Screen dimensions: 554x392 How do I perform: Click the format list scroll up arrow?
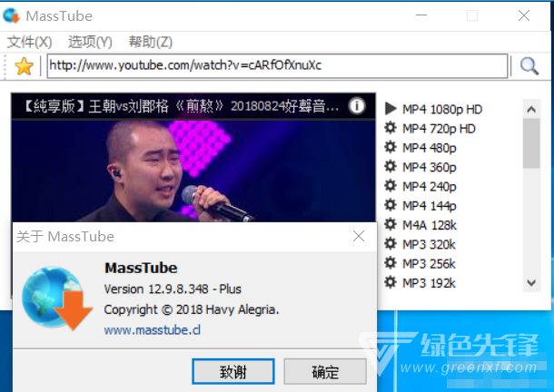[x=531, y=110]
